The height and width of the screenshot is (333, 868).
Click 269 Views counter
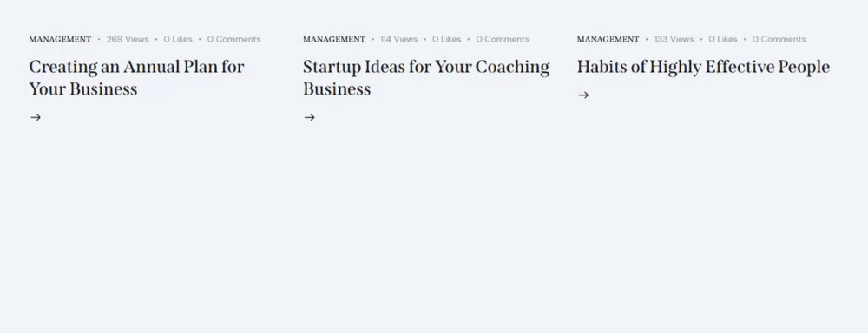128,39
